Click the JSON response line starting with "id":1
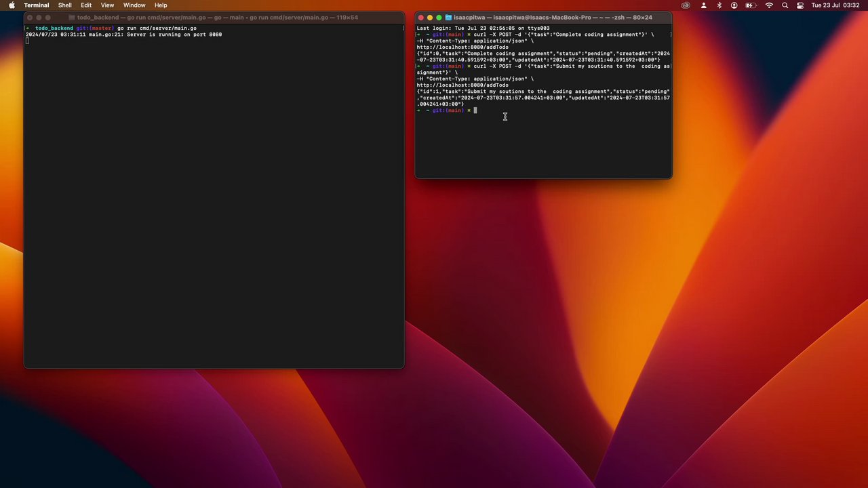The height and width of the screenshot is (488, 868). click(543, 98)
